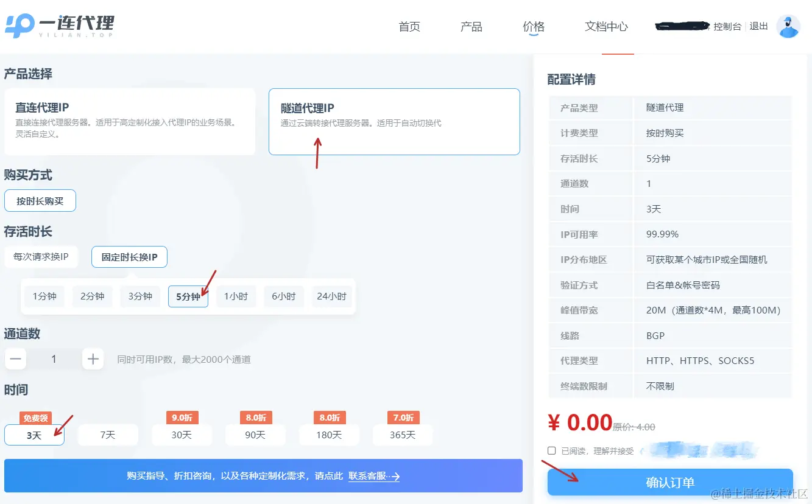The height and width of the screenshot is (504, 812).
Task: Select the 固定时长换IP option
Action: pyautogui.click(x=129, y=257)
